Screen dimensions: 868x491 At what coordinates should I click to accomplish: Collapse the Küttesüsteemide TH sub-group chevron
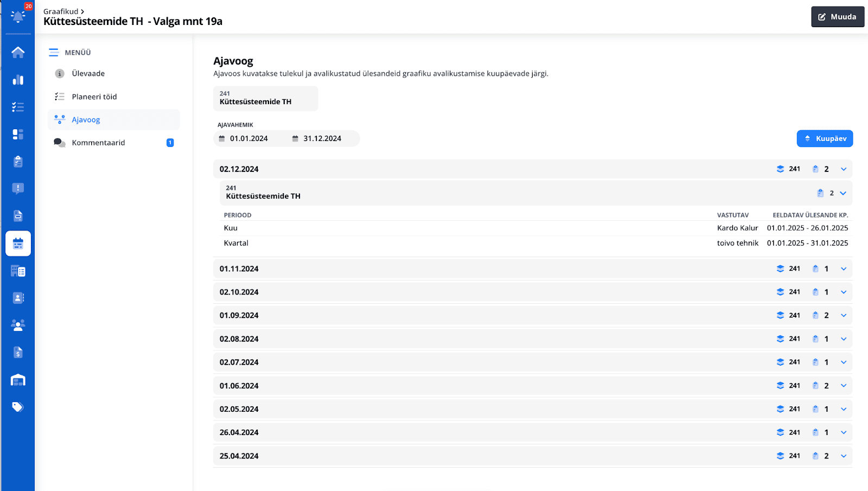(x=843, y=193)
